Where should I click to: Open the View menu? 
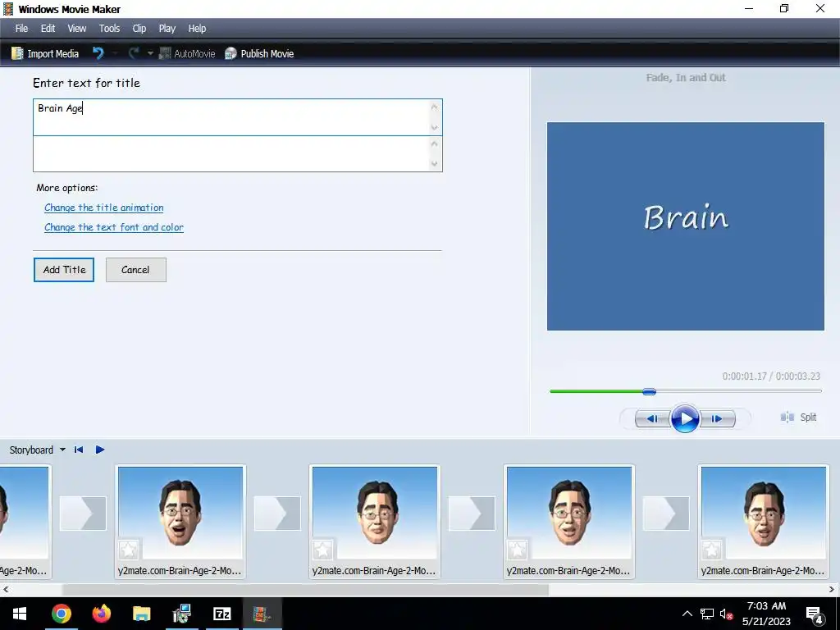pyautogui.click(x=76, y=29)
